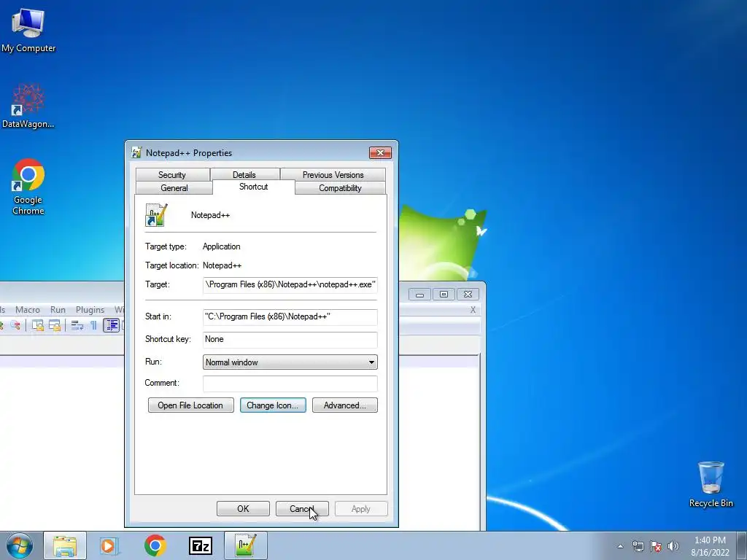Select the Recycle Bin desktop icon

point(711,484)
